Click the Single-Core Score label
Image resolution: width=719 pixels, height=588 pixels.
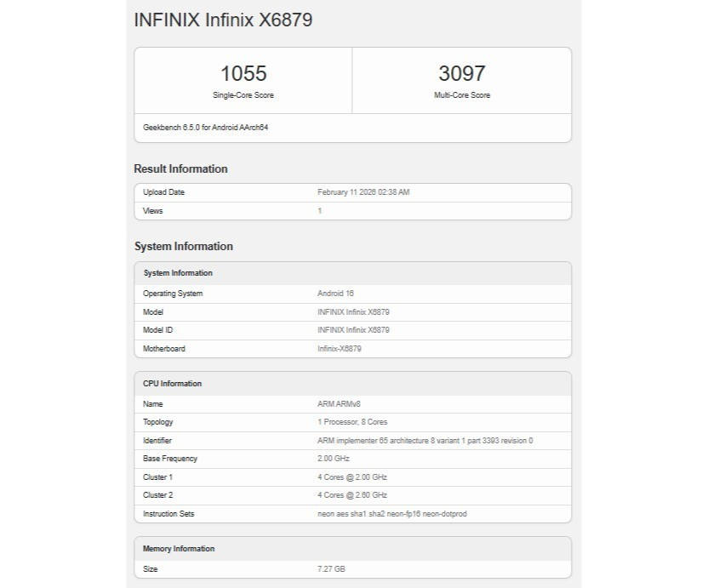pos(243,95)
